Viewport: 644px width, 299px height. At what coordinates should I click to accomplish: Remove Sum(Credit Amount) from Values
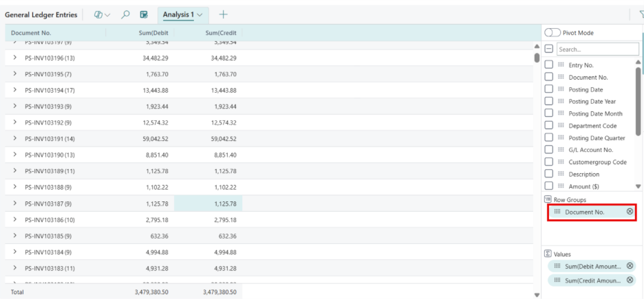point(630,280)
